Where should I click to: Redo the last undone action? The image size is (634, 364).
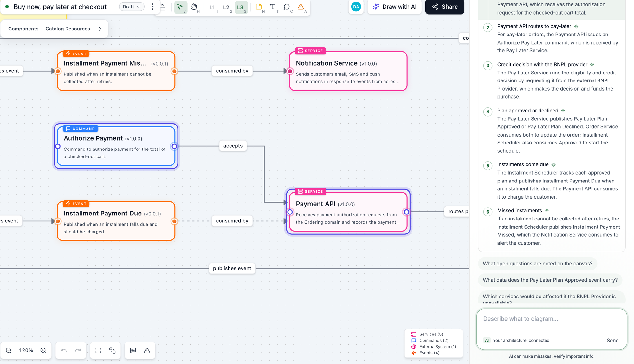tap(78, 350)
